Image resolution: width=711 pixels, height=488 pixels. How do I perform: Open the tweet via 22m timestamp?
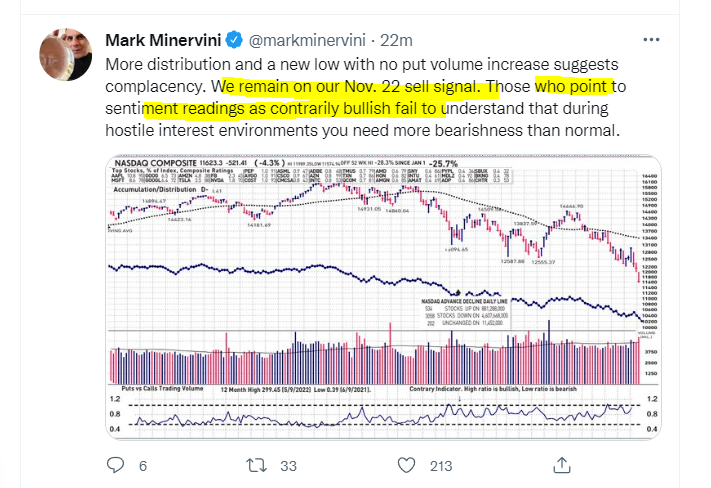pyautogui.click(x=394, y=41)
